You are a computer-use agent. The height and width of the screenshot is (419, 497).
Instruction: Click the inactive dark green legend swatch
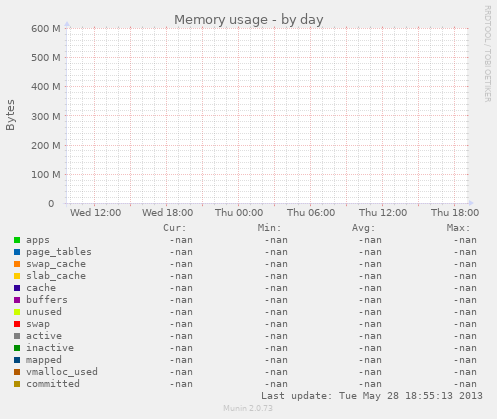click(x=17, y=348)
